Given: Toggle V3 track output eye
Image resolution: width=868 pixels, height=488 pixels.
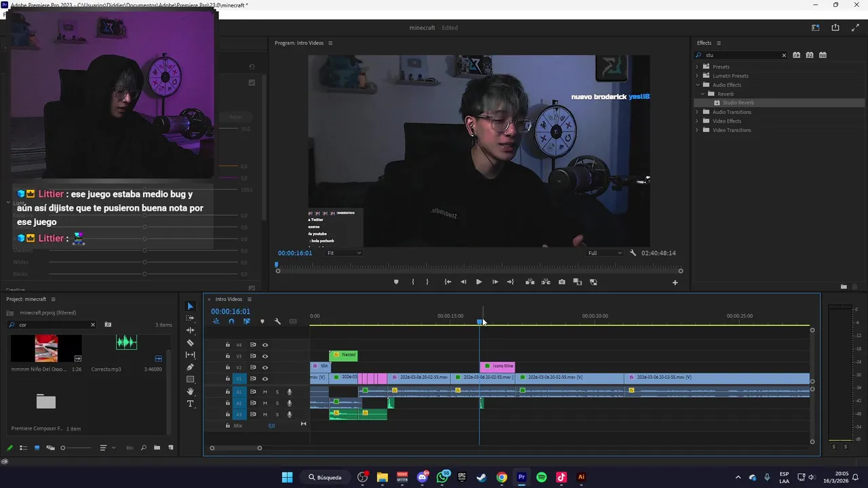Looking at the screenshot, I should (x=265, y=356).
